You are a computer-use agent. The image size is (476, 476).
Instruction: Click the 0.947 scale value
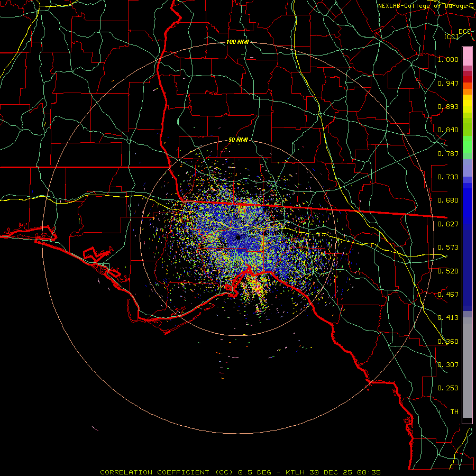(448, 83)
